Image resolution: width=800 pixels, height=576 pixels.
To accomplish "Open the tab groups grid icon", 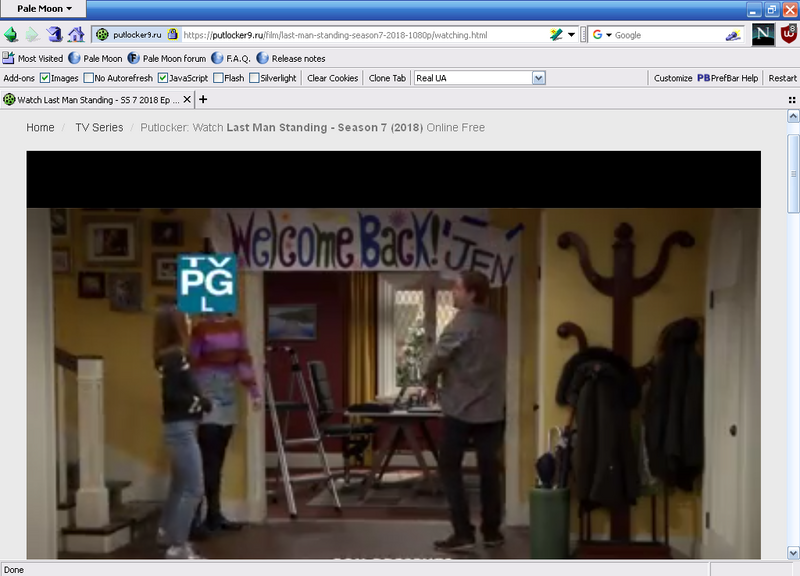I will (x=792, y=100).
